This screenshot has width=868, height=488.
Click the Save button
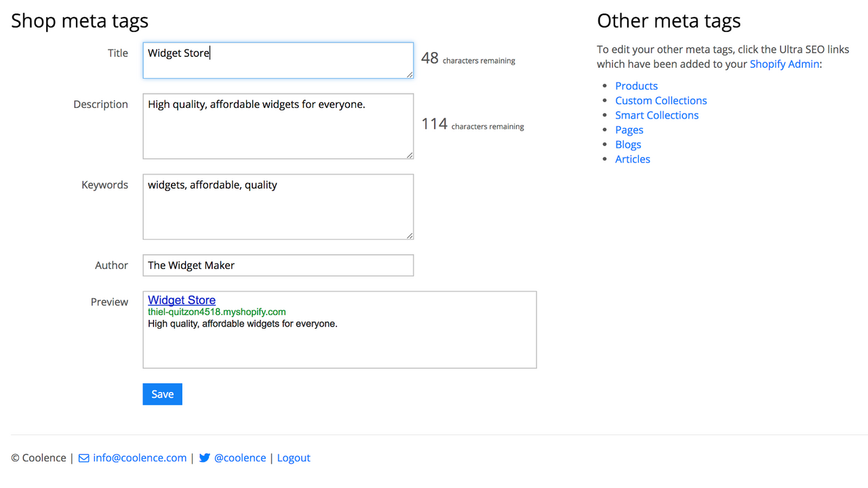coord(162,394)
